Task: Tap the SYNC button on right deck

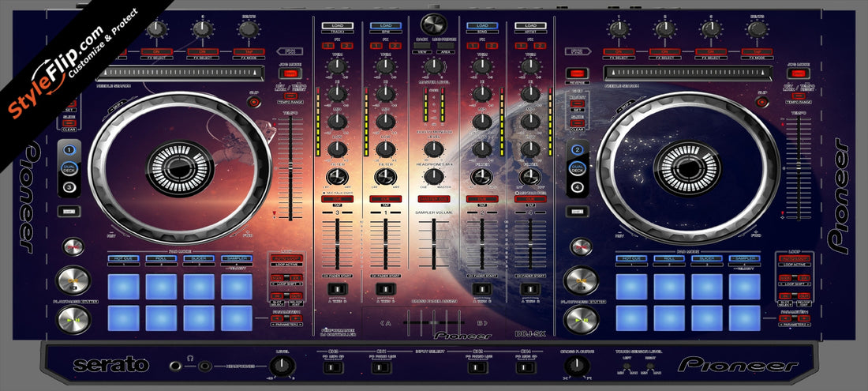Action: point(581,246)
